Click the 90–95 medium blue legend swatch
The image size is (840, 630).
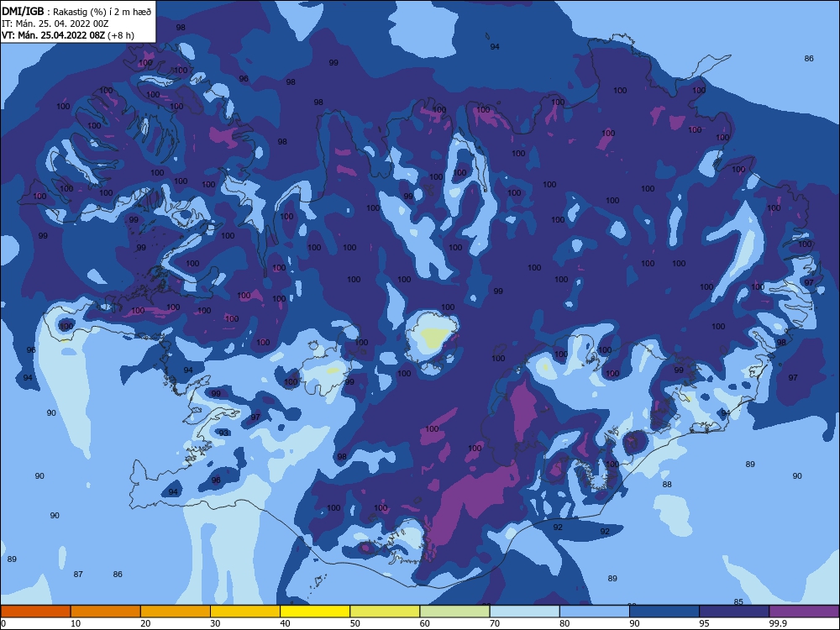pyautogui.click(x=664, y=612)
